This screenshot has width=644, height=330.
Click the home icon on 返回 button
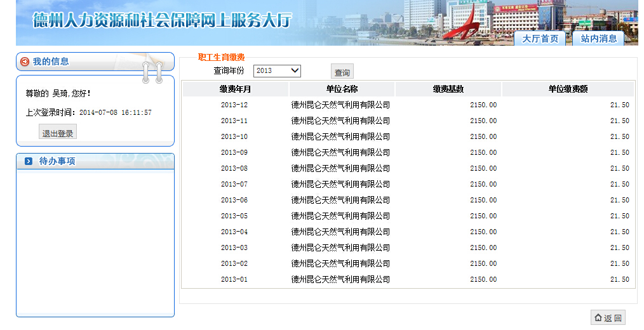click(598, 318)
